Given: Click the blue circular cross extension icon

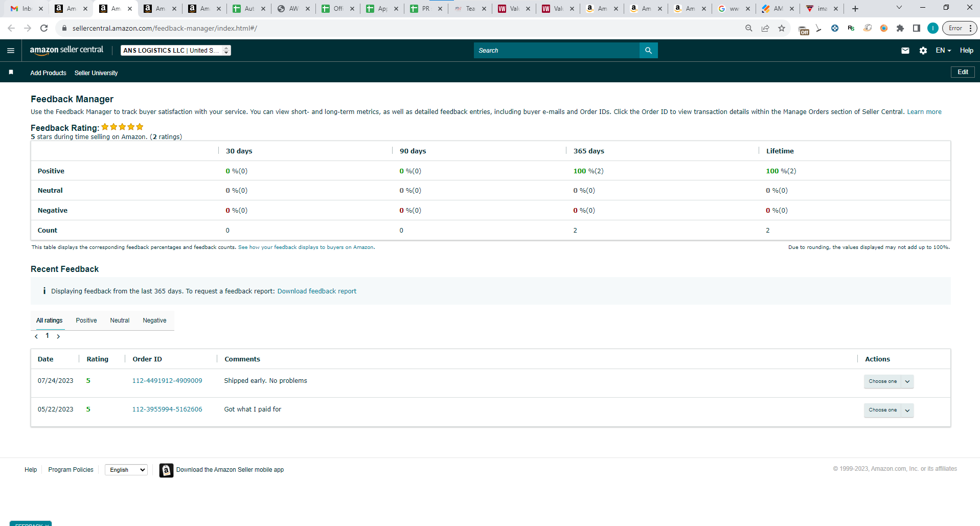Looking at the screenshot, I should tap(835, 28).
